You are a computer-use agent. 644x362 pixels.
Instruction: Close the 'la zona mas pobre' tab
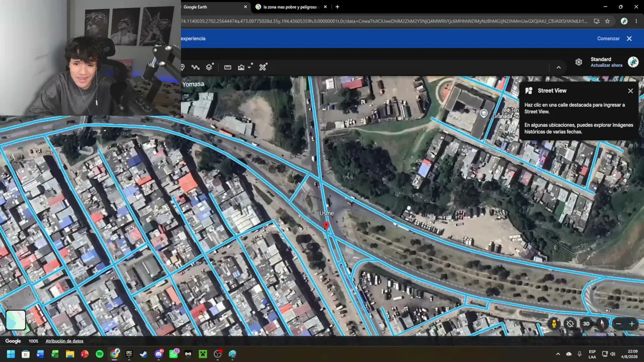tap(326, 7)
